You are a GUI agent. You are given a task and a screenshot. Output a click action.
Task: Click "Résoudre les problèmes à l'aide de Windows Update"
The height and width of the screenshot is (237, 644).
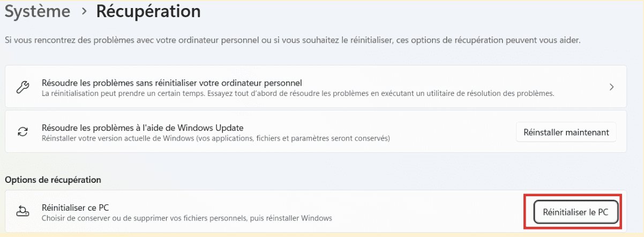pos(143,128)
